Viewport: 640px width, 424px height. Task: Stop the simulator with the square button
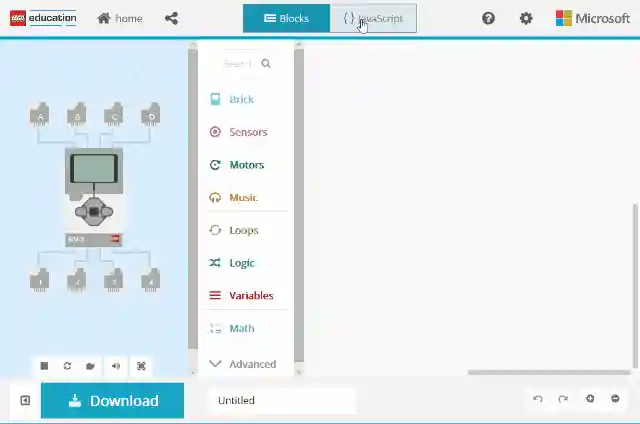[x=44, y=366]
